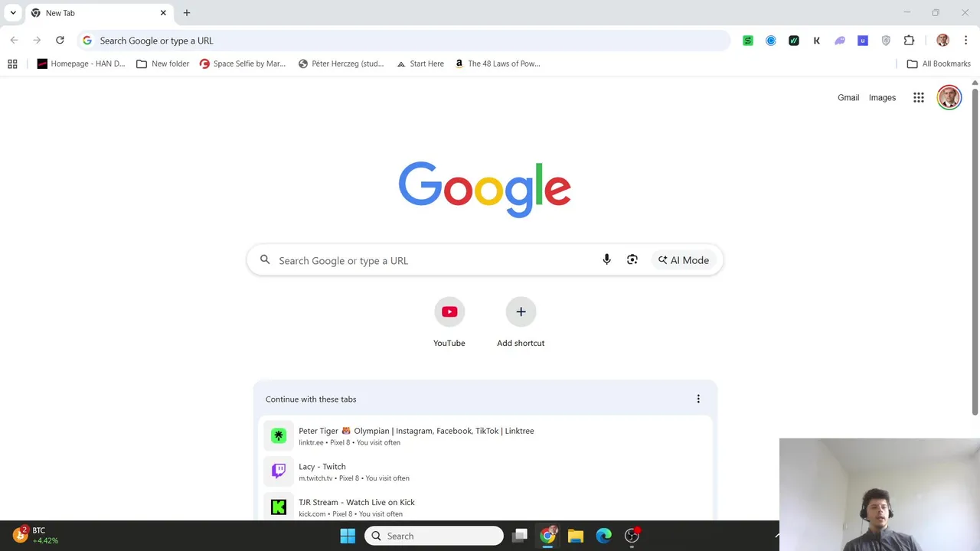This screenshot has width=980, height=551.
Task: Click the dark green double-slash extension icon
Action: [794, 41]
